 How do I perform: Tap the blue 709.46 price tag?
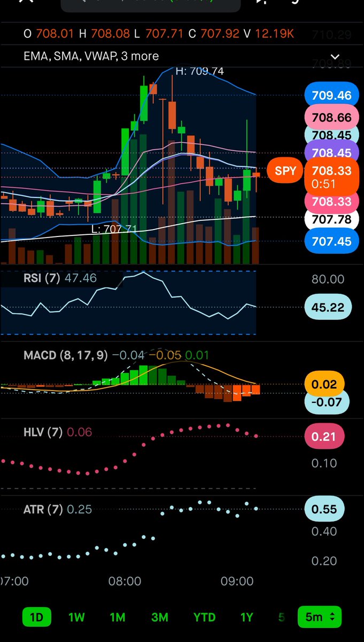331,96
